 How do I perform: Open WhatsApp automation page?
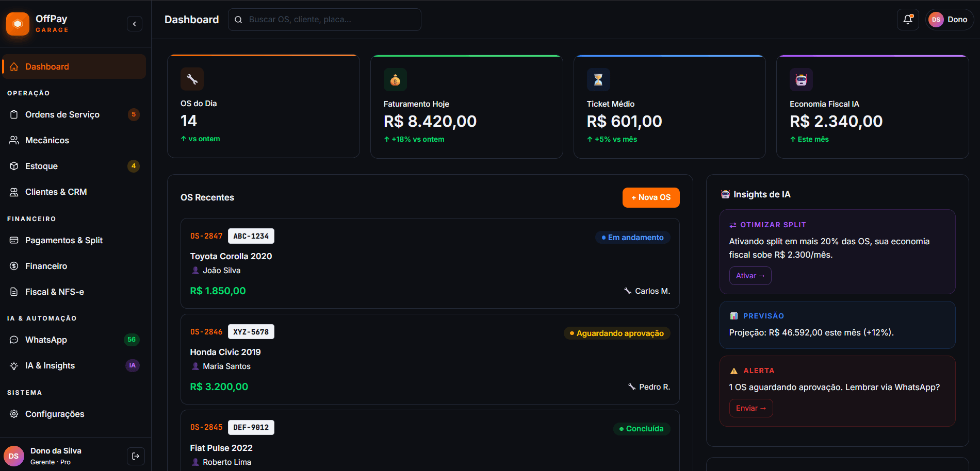click(x=46, y=340)
